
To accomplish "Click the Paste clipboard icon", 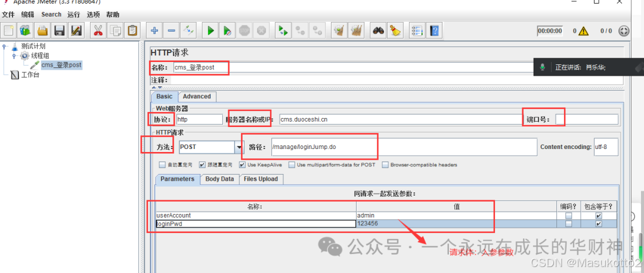I will [x=132, y=30].
